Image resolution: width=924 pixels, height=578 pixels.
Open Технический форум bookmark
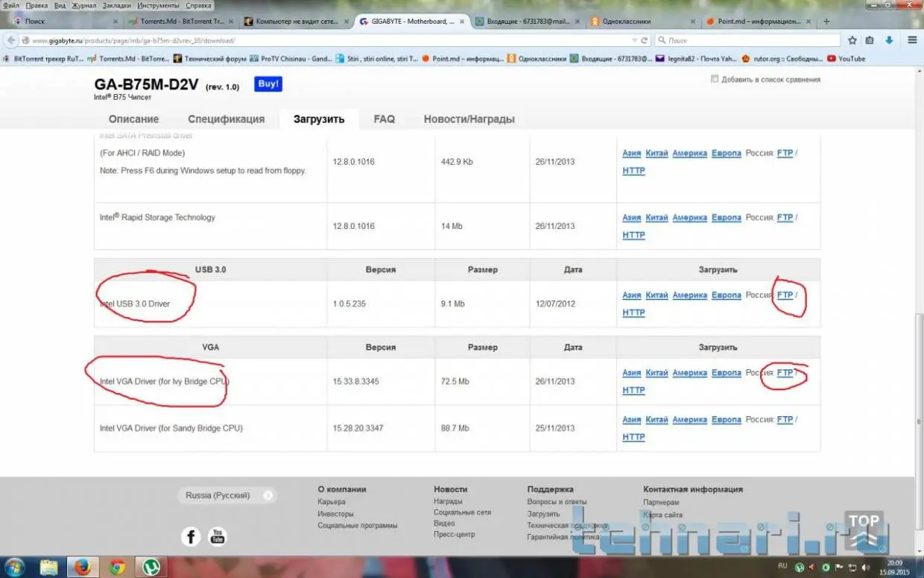209,58
